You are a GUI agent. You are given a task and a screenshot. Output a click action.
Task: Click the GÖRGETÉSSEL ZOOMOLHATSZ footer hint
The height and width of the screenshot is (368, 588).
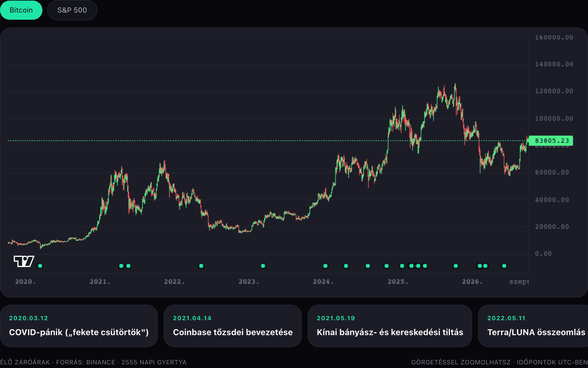click(x=461, y=362)
